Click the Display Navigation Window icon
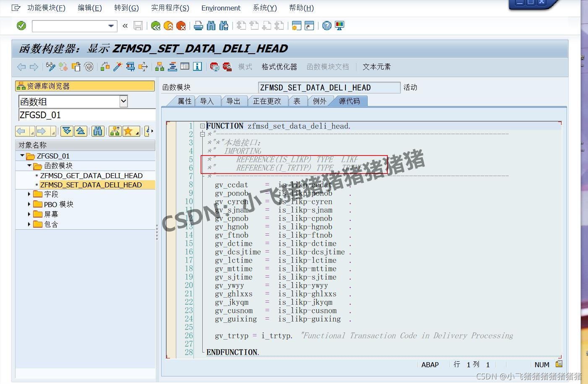Image resolution: width=588 pixels, height=384 pixels. 172,67
